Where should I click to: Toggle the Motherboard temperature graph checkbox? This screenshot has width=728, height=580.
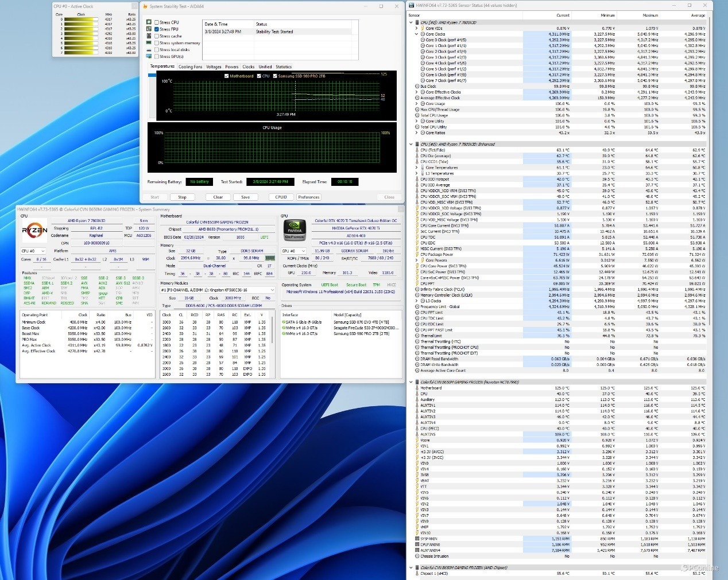coord(226,76)
